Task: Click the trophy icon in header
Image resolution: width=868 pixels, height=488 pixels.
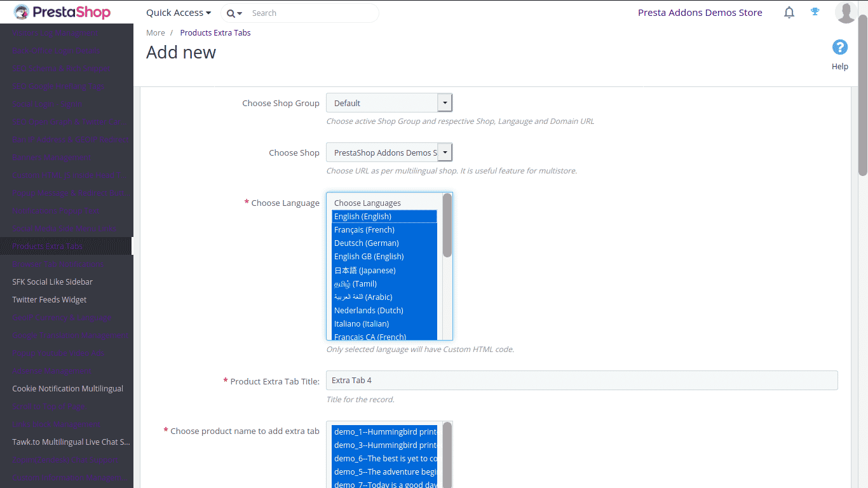Action: tap(815, 12)
